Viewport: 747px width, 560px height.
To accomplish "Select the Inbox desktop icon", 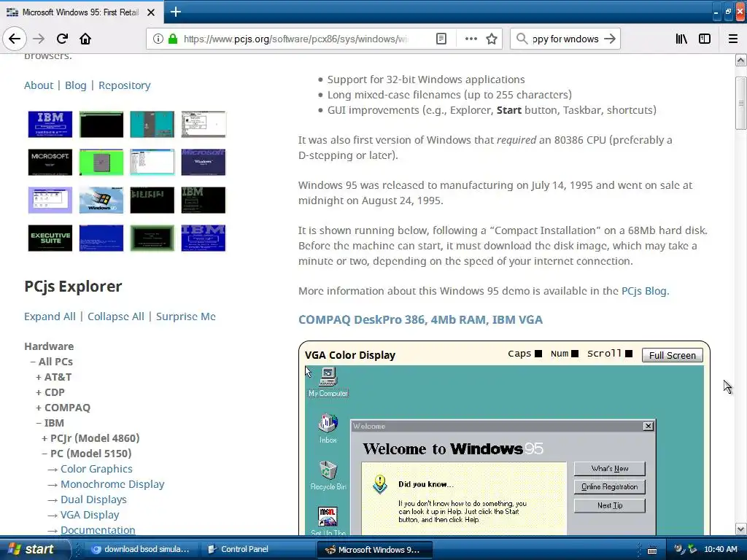I will (x=328, y=429).
